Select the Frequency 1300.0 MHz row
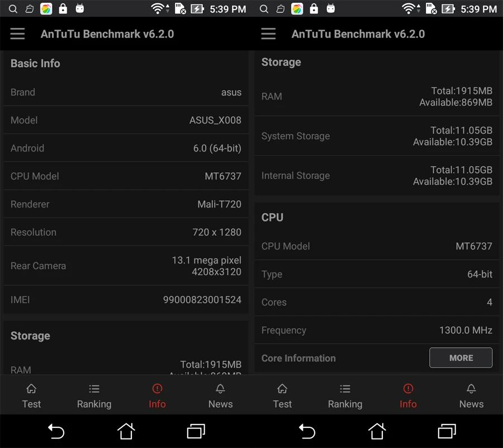The height and width of the screenshot is (448, 503). point(377,330)
